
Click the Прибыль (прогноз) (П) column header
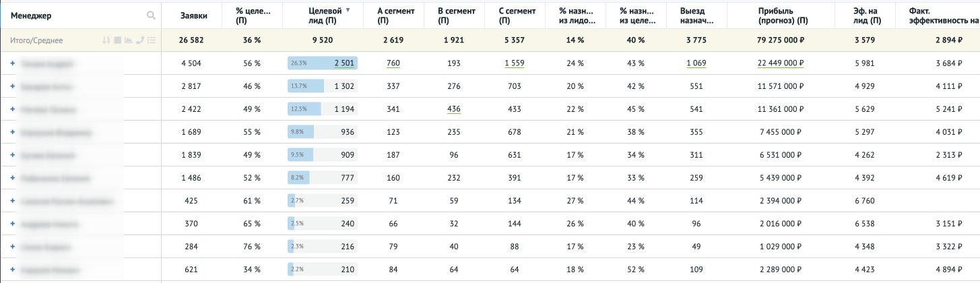point(783,15)
